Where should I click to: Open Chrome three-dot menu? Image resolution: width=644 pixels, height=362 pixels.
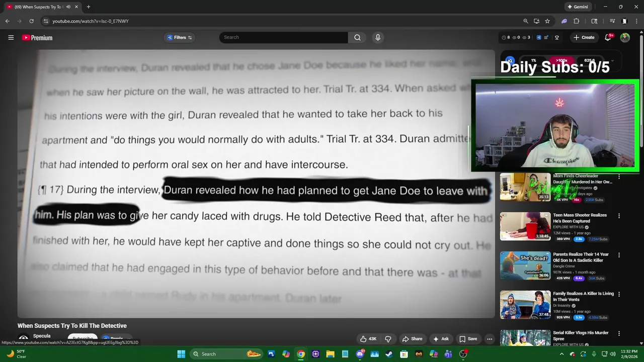click(x=636, y=21)
